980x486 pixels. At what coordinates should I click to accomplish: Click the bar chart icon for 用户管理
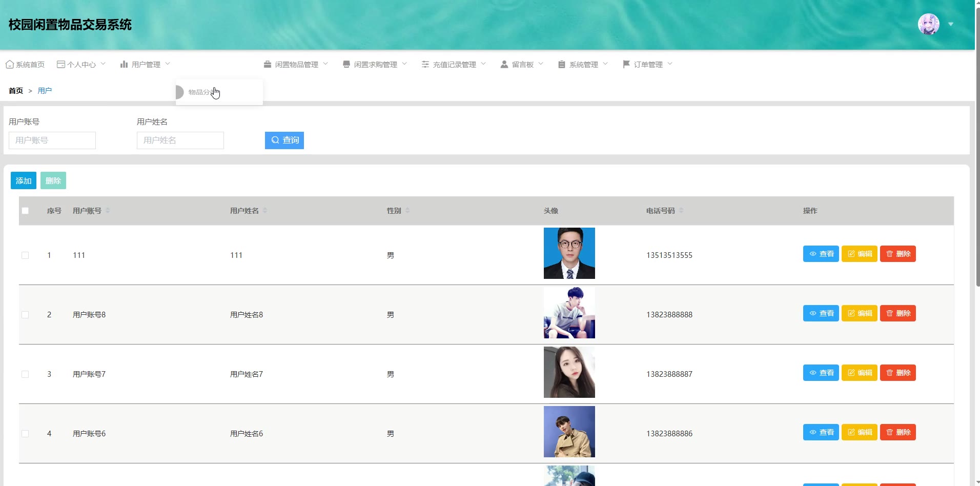pyautogui.click(x=124, y=65)
